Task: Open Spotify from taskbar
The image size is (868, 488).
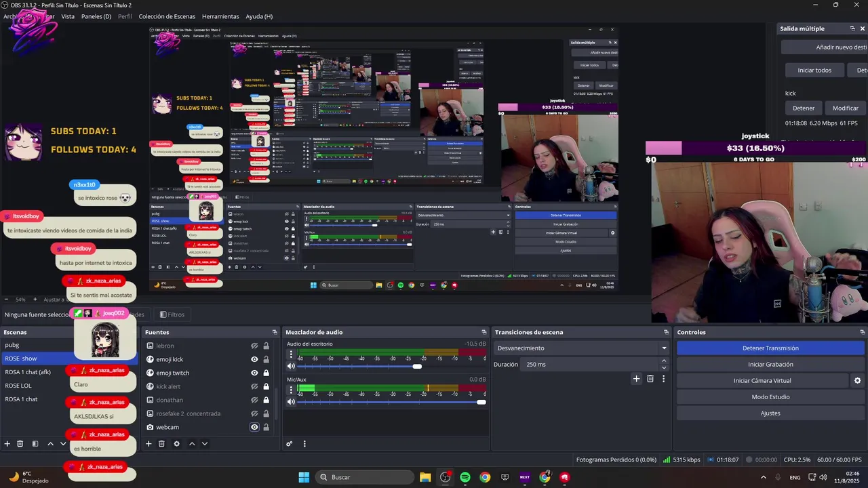Action: (x=465, y=477)
